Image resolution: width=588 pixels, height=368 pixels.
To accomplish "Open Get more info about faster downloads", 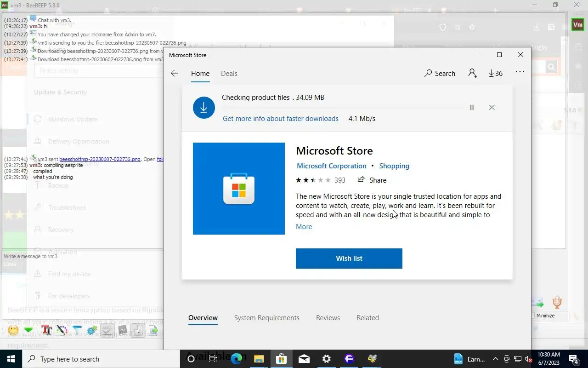I will pyautogui.click(x=281, y=118).
